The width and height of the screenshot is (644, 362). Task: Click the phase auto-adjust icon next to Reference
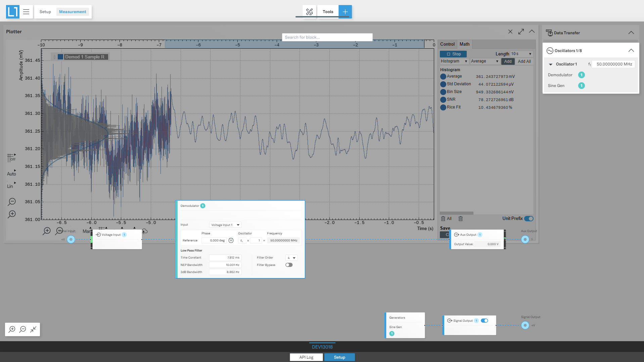coord(231,240)
